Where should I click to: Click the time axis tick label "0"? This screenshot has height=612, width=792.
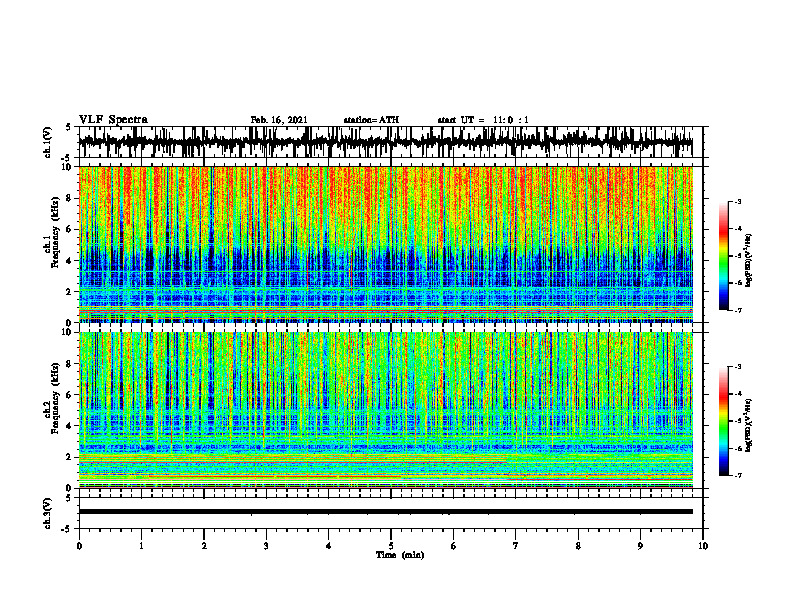[79, 546]
